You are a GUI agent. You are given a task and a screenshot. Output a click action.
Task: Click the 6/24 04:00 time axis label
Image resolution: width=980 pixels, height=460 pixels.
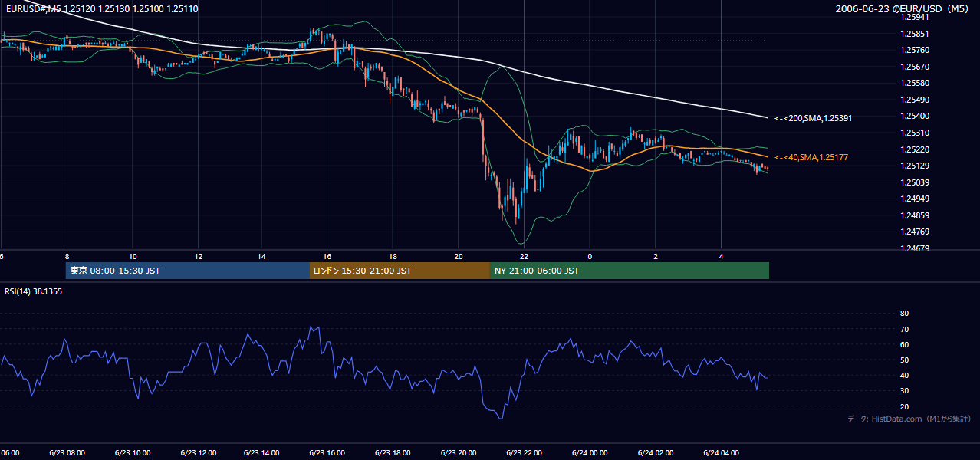(x=721, y=453)
